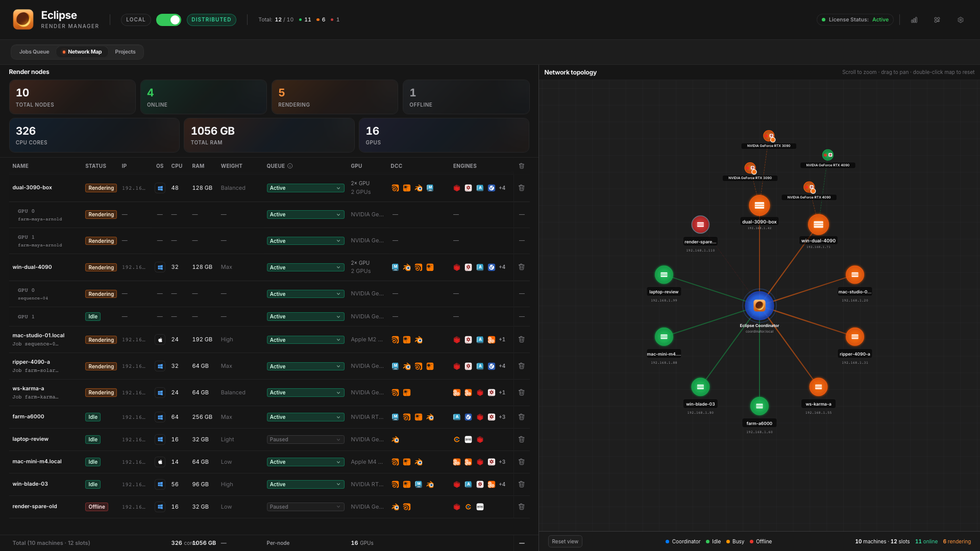The height and width of the screenshot is (551, 980).
Task: Select laptop-review node in topology map
Action: (664, 274)
